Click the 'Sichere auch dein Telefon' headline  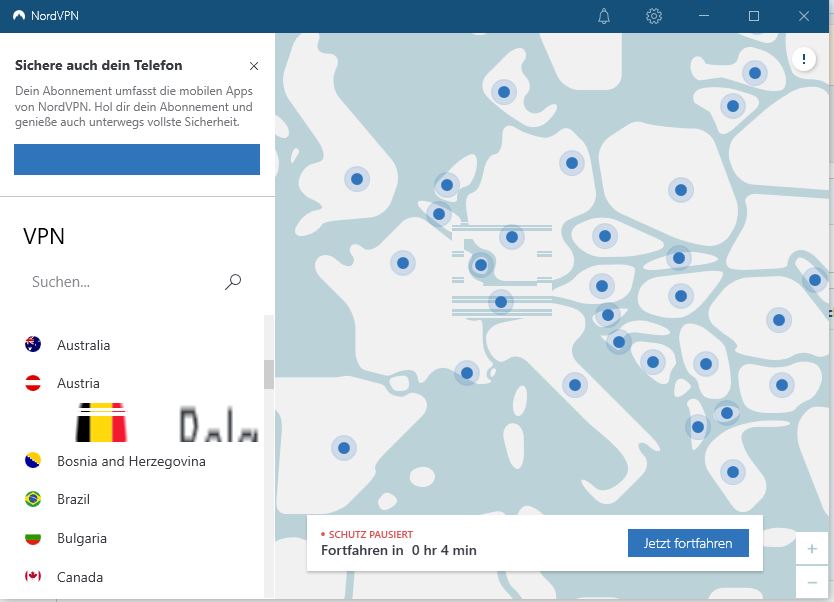tap(98, 65)
